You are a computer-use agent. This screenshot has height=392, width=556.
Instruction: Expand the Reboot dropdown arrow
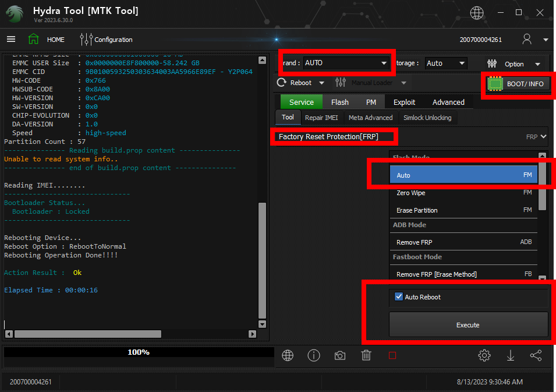point(321,83)
